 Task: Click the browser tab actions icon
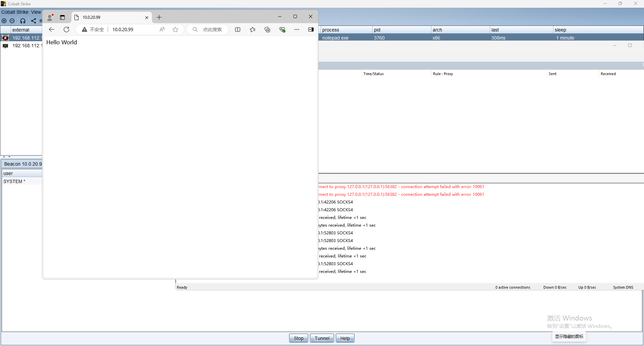click(x=62, y=17)
